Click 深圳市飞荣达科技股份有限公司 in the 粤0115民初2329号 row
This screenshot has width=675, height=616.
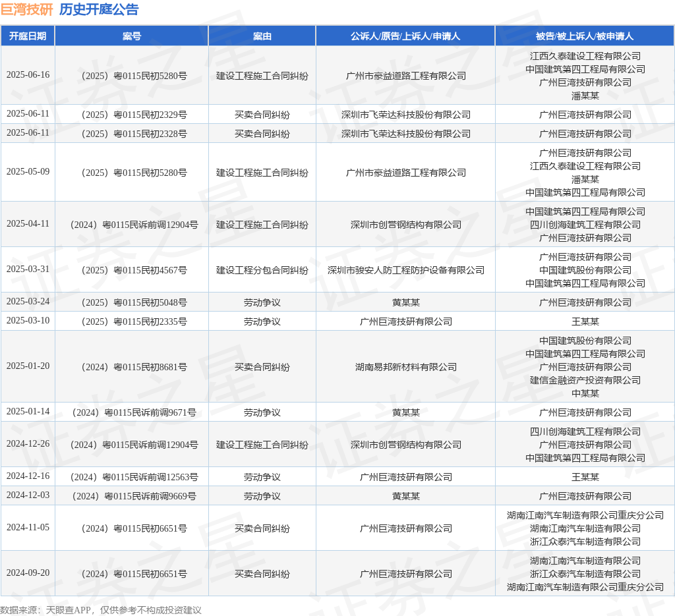point(405,115)
